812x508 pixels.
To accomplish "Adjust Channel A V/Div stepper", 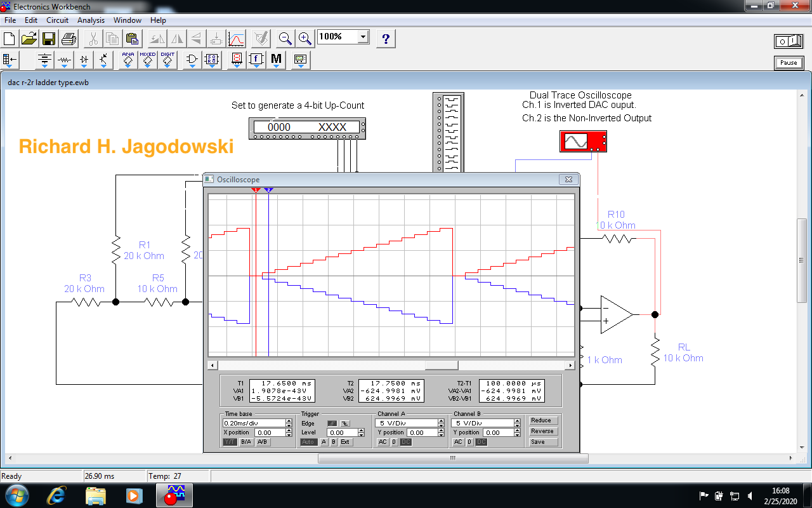I will point(441,423).
